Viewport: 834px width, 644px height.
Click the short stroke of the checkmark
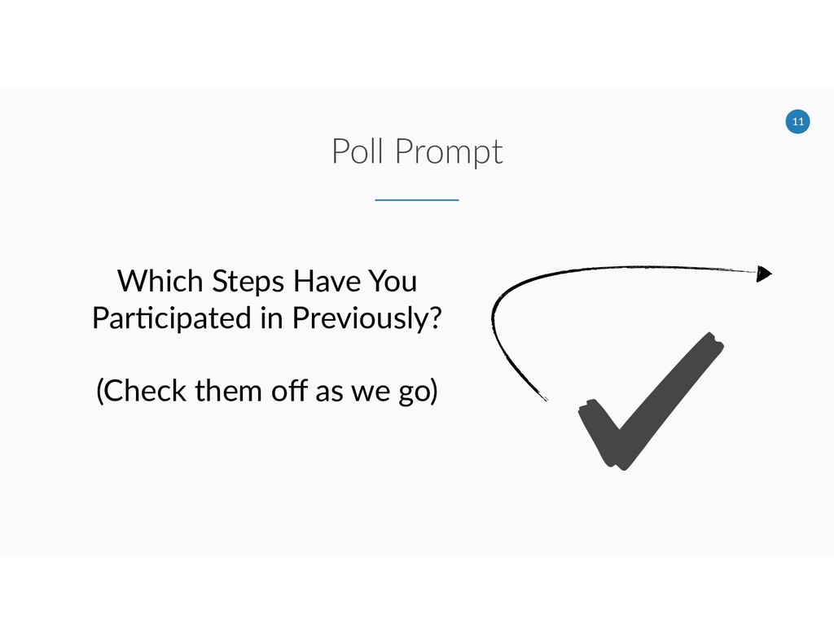pos(599,432)
